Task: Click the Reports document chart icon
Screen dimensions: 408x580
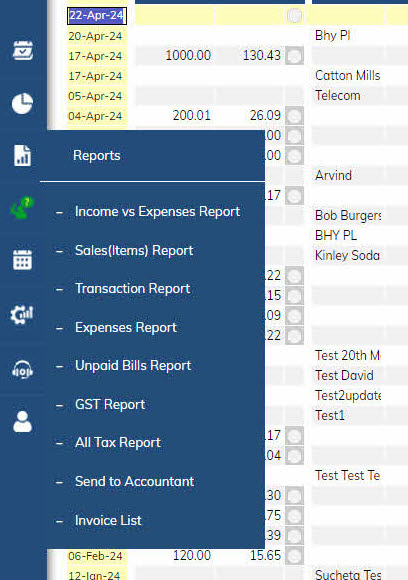Action: [22, 156]
